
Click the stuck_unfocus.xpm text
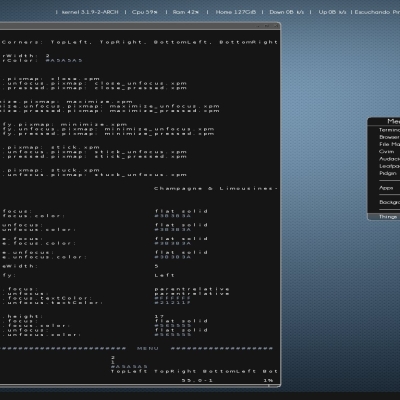click(140, 175)
